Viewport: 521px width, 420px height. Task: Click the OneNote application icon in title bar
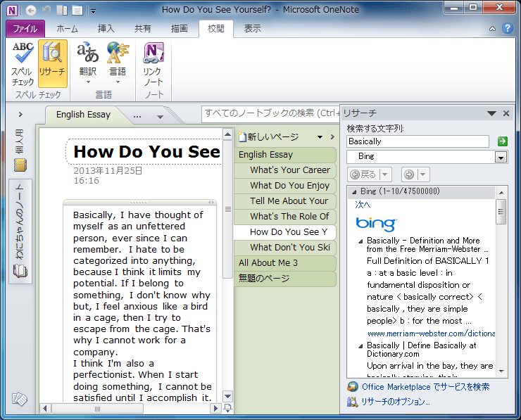coord(12,11)
